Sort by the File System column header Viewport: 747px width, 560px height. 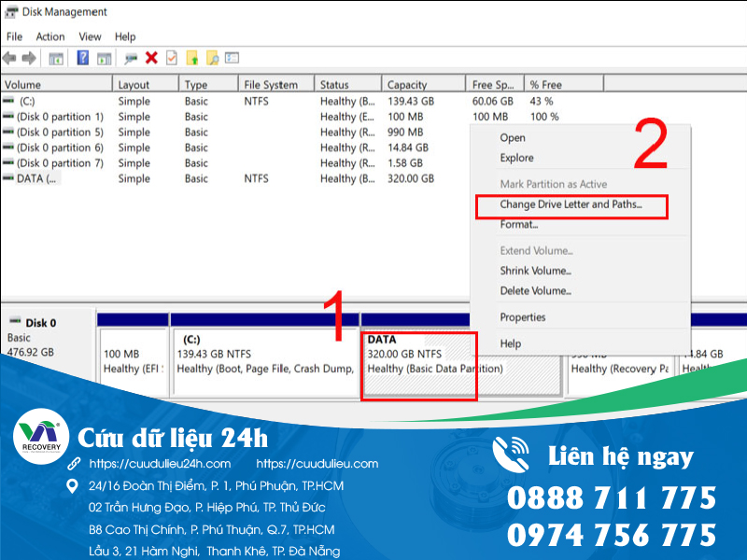(x=276, y=84)
